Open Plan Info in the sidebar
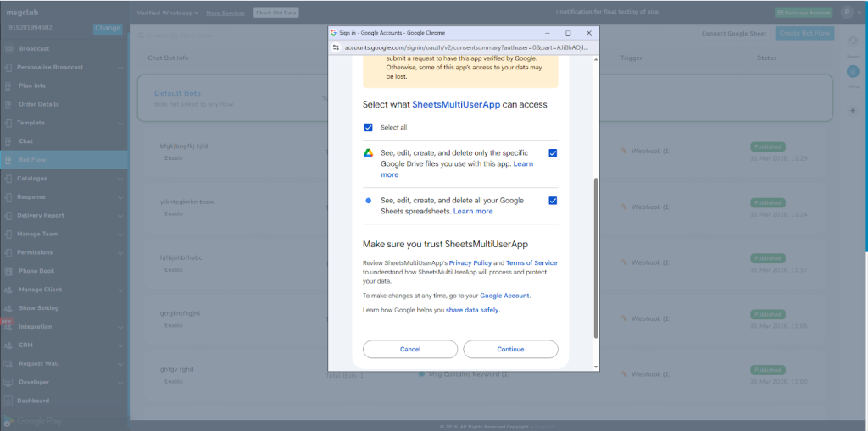Screen dimensions: 868x431 pos(32,86)
